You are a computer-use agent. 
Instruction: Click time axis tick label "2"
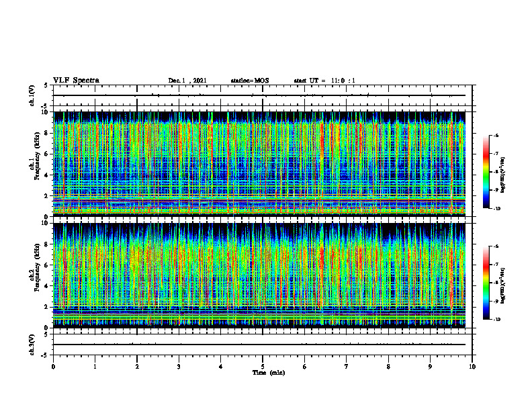tap(137, 367)
